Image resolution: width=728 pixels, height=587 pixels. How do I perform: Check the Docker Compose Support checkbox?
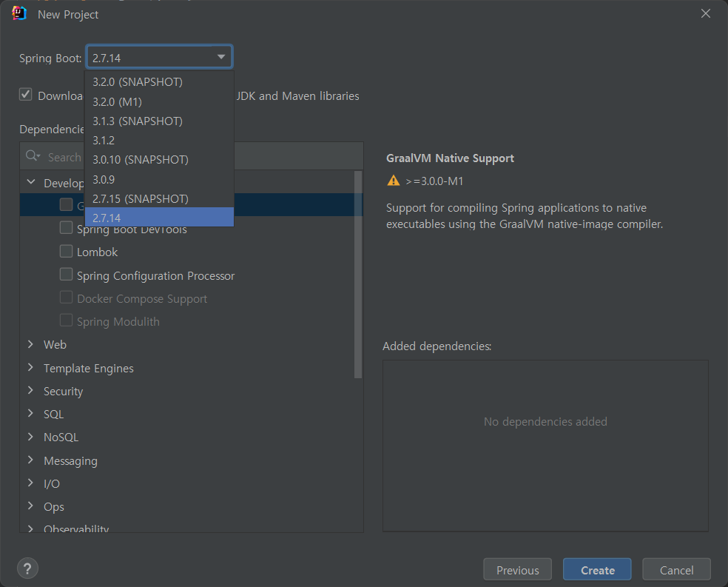point(67,298)
